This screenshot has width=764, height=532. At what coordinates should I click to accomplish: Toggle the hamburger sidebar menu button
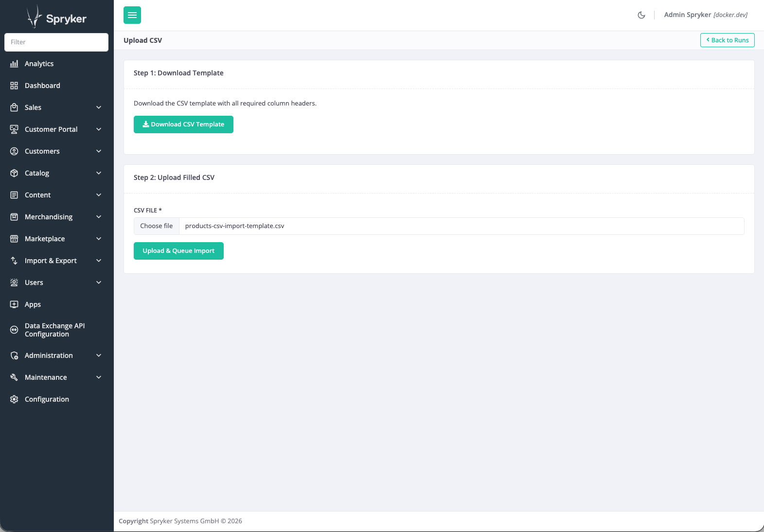click(132, 15)
